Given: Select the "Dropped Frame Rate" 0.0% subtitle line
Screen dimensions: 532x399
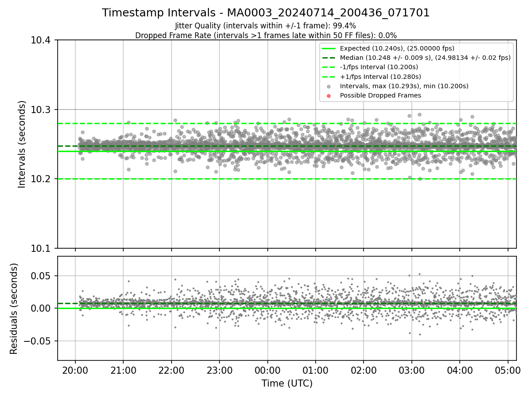Looking at the screenshot, I should [x=266, y=35].
